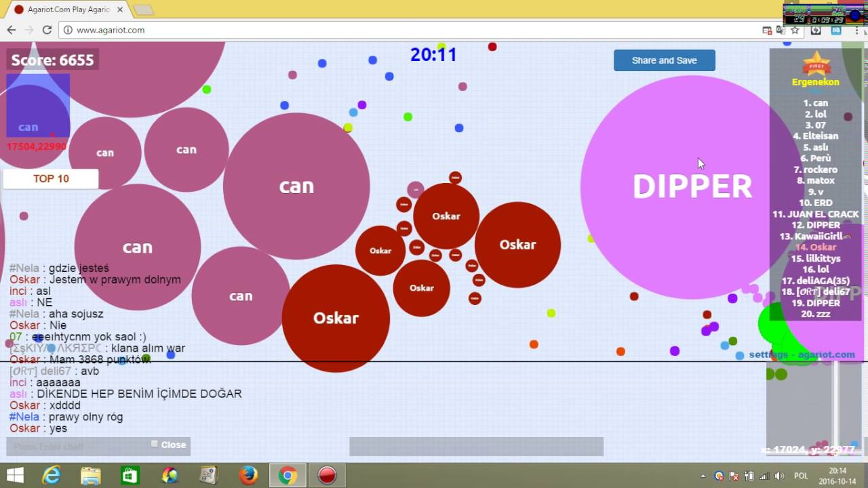Viewport: 868px width, 488px height.
Task: Open a new browser tab
Action: pos(143,9)
